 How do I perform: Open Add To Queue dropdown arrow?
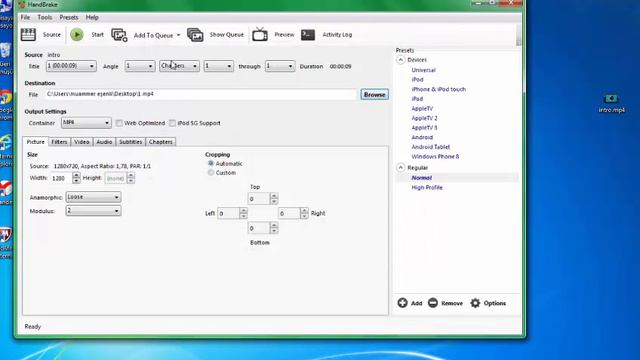pos(178,35)
